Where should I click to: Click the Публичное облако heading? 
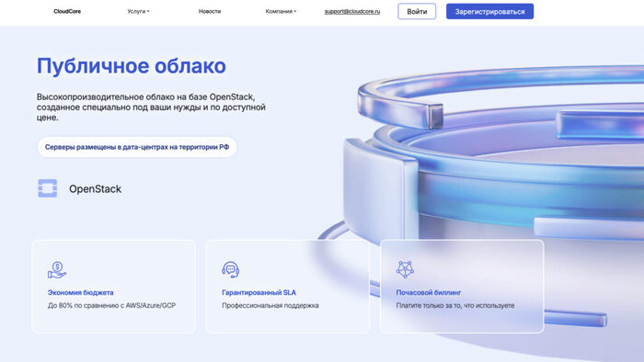(132, 66)
